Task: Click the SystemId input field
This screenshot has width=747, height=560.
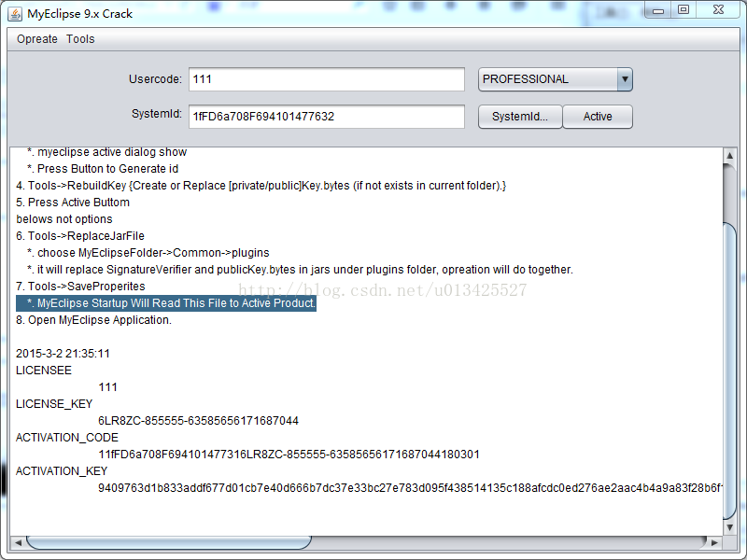Action: 326,117
